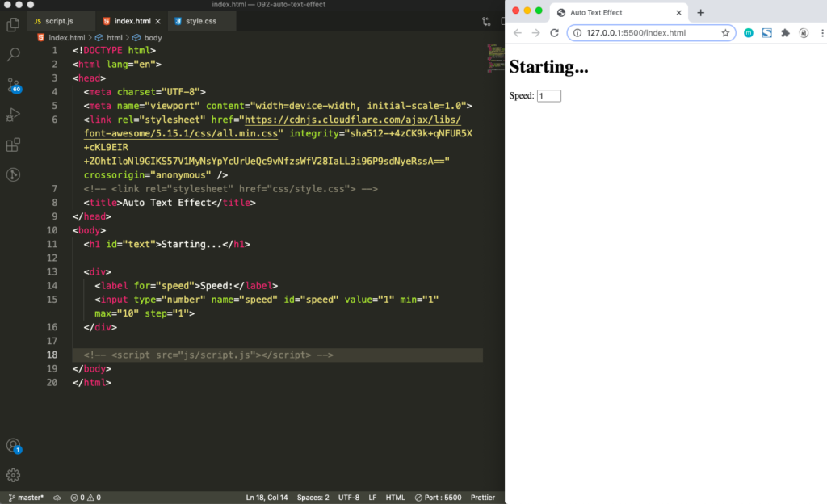
Task: Click the opening body tag on line 10
Action: (x=89, y=230)
